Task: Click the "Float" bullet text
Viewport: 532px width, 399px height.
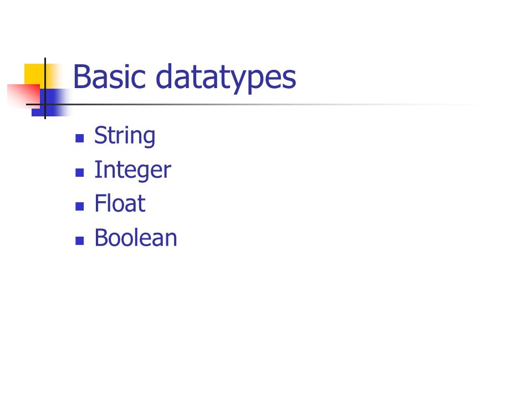Action: 120,203
